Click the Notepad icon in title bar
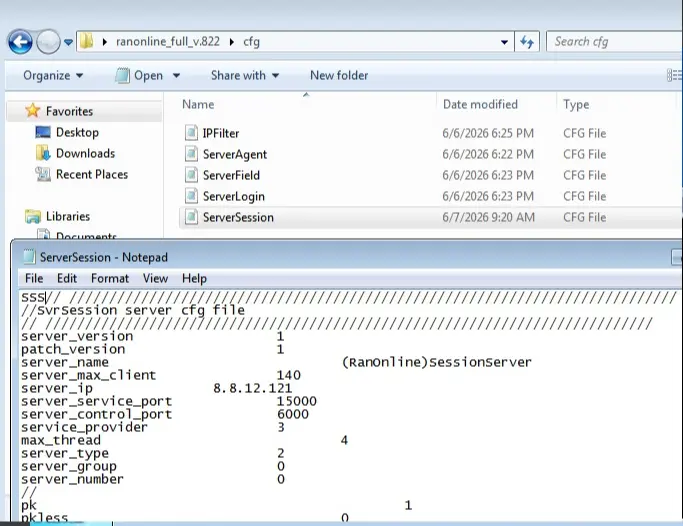This screenshot has width=683, height=526. 29,257
